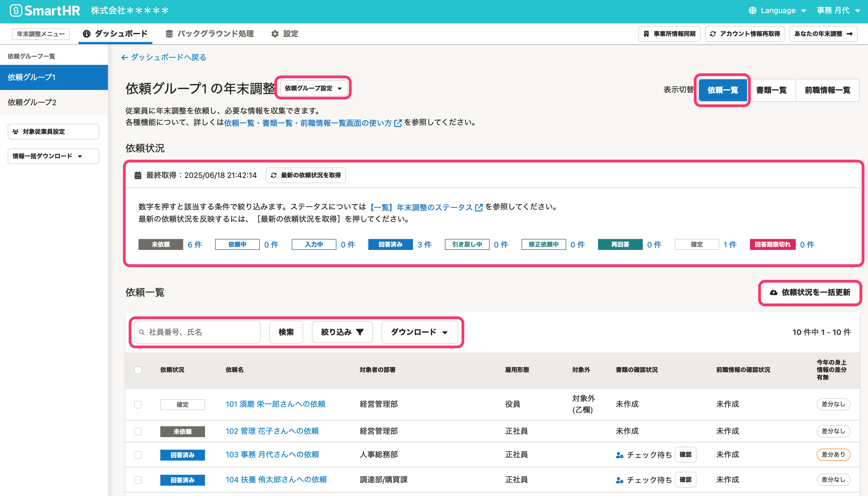
Task: Check the box for 102 管理 花子
Action: [x=138, y=431]
